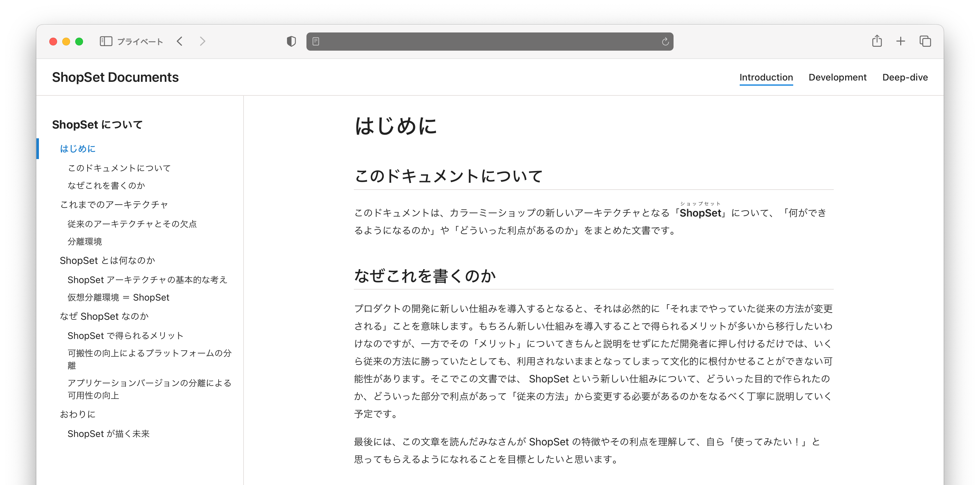Open the Deep-dive section
Screen dimensions: 980x485
click(x=905, y=77)
